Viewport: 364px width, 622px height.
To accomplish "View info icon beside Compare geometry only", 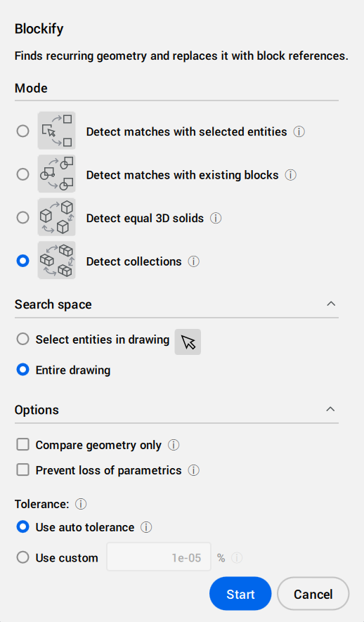I will pyautogui.click(x=174, y=445).
